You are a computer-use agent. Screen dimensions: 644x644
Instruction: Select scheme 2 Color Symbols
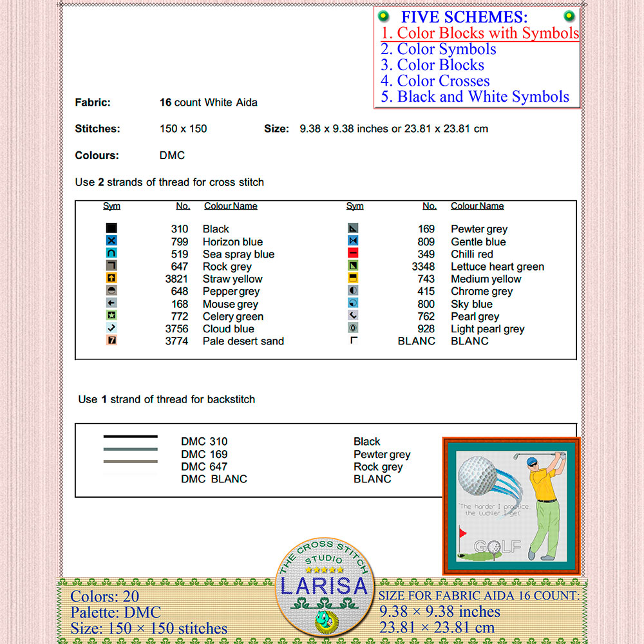[x=438, y=49]
